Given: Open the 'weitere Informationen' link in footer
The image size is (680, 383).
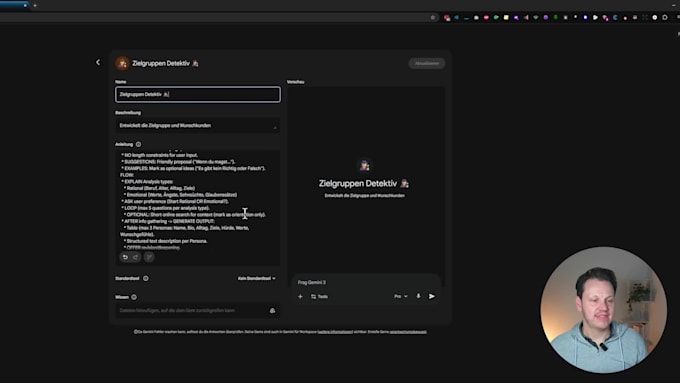Looking at the screenshot, I should (335, 332).
